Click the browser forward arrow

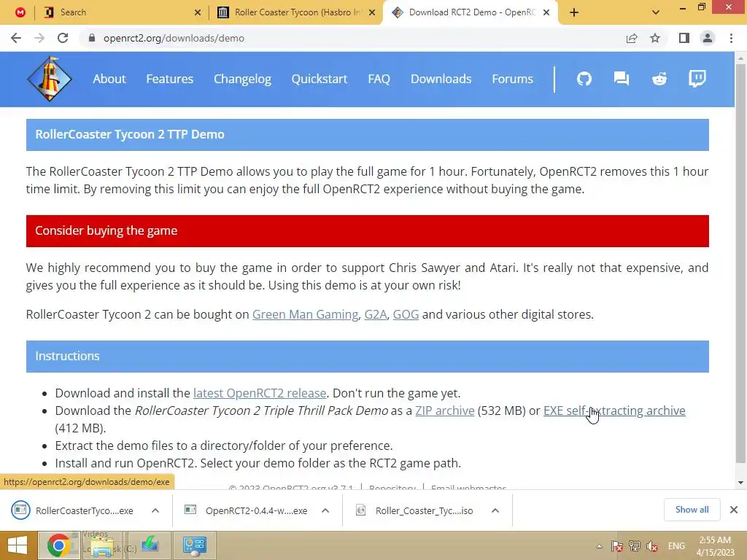tap(39, 38)
